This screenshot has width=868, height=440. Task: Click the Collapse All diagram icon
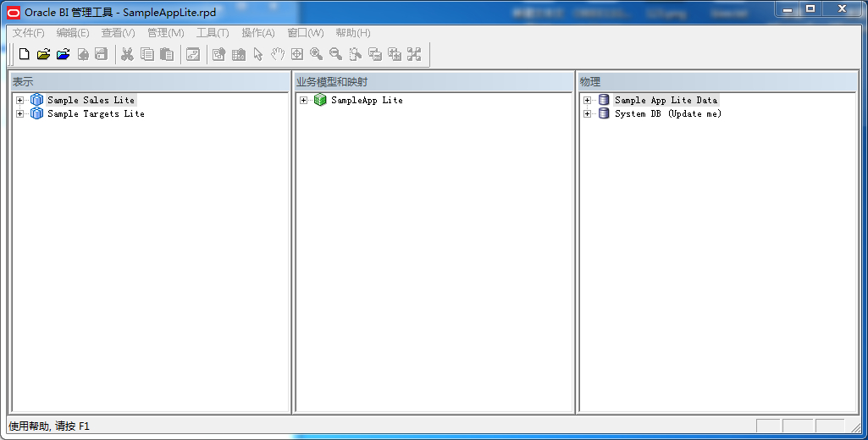point(375,53)
